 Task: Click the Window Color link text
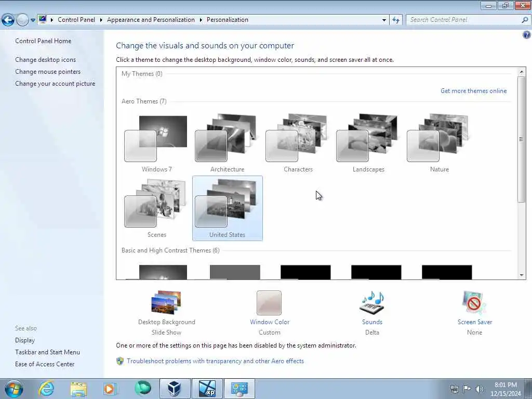270,322
